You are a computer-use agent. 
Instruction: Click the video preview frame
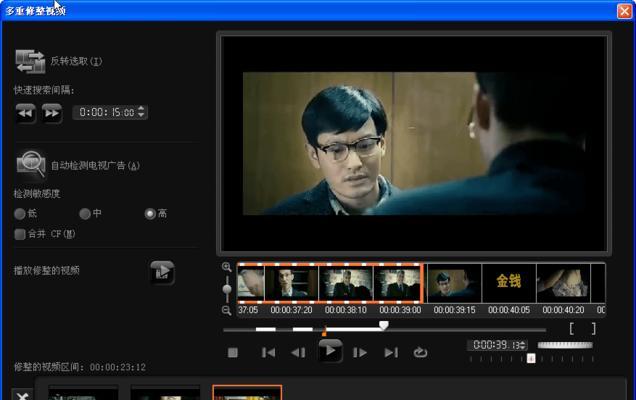414,143
